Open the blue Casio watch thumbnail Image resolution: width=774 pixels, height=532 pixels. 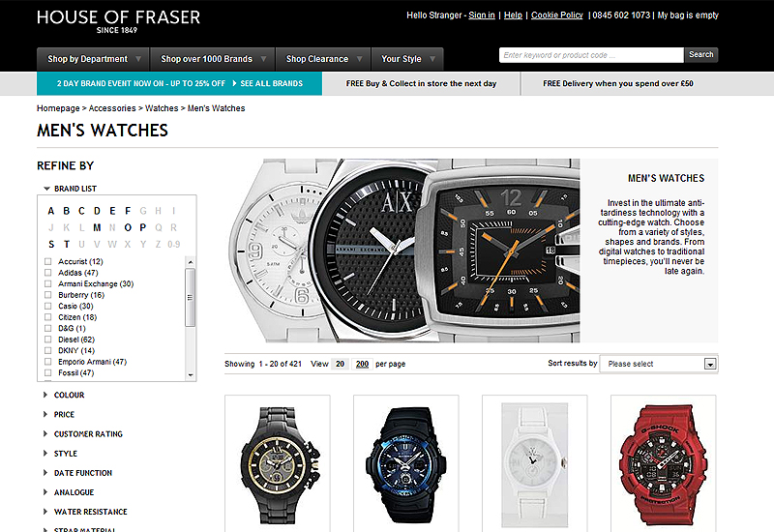405,464
